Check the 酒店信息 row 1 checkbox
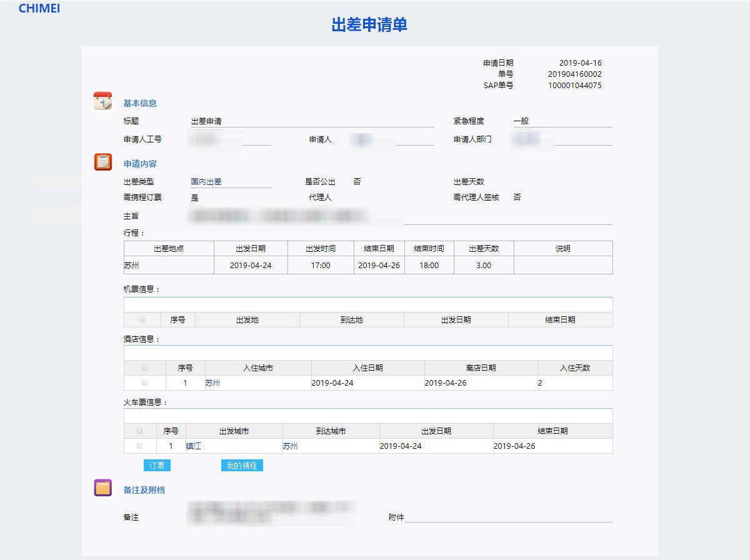Viewport: 750px width, 560px height. (x=144, y=382)
